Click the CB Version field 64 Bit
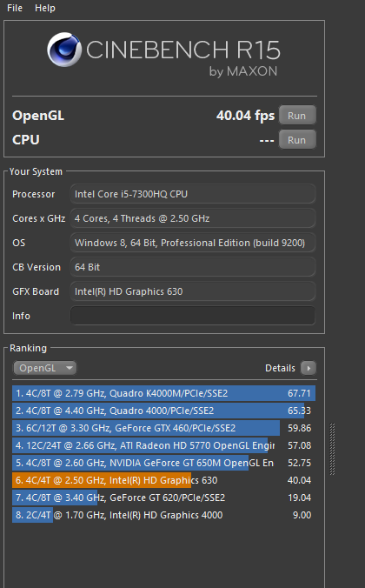365x588 pixels. coord(193,267)
